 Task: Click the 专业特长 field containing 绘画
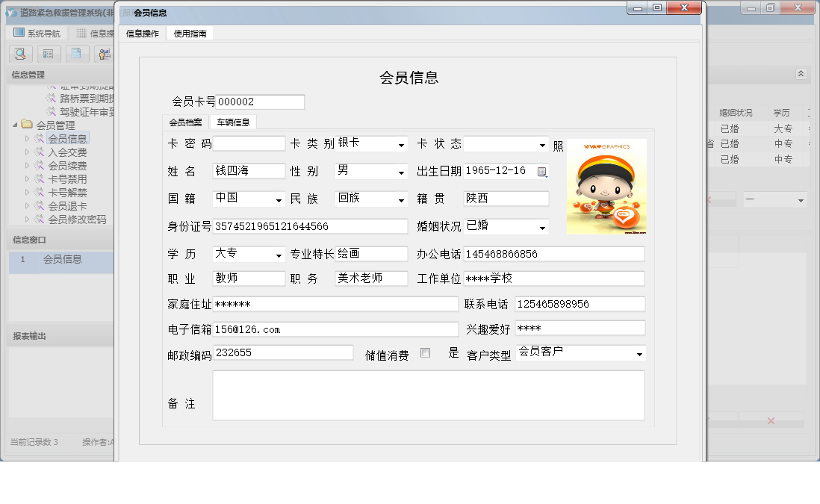(371, 254)
